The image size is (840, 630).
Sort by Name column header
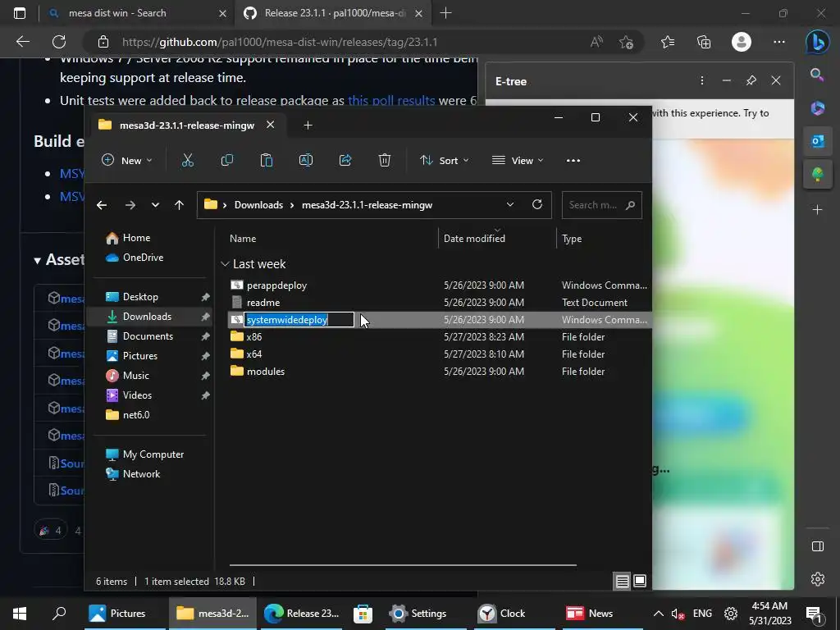click(243, 239)
